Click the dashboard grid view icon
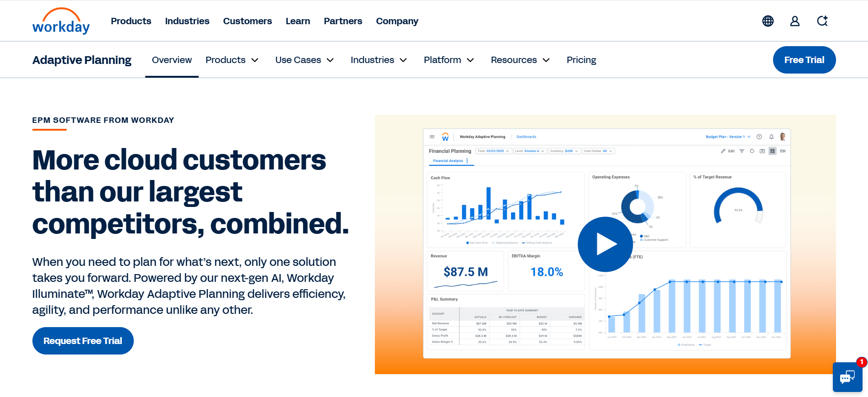 click(773, 151)
